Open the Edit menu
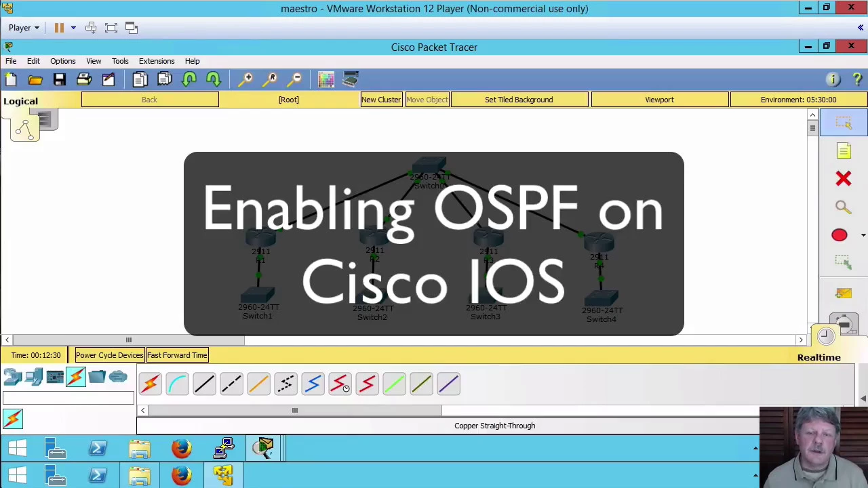Image resolution: width=868 pixels, height=488 pixels. (x=33, y=61)
